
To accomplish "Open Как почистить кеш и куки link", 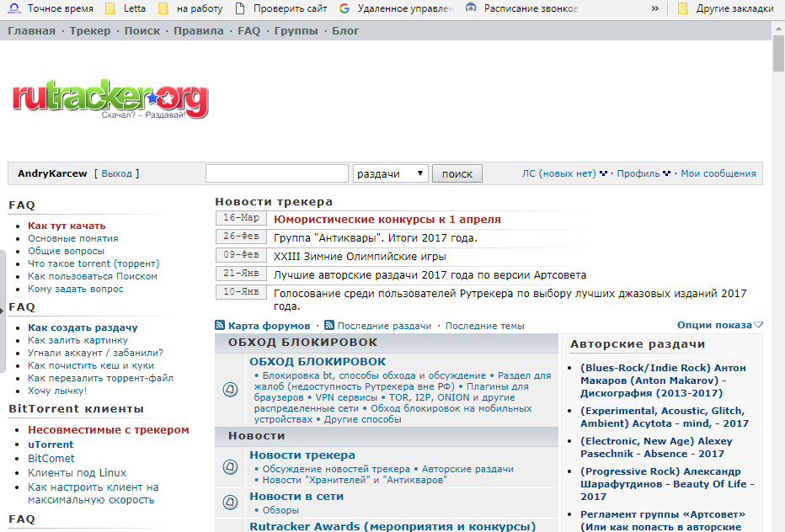I will (91, 365).
